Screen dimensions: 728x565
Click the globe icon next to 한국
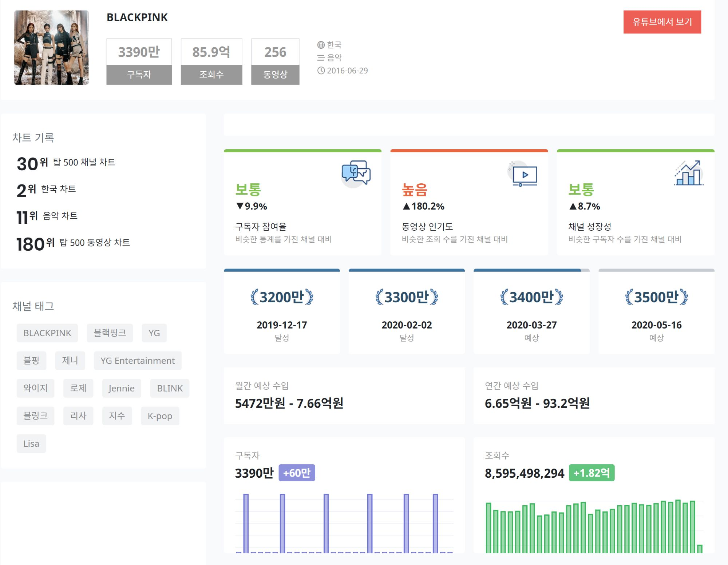(321, 45)
